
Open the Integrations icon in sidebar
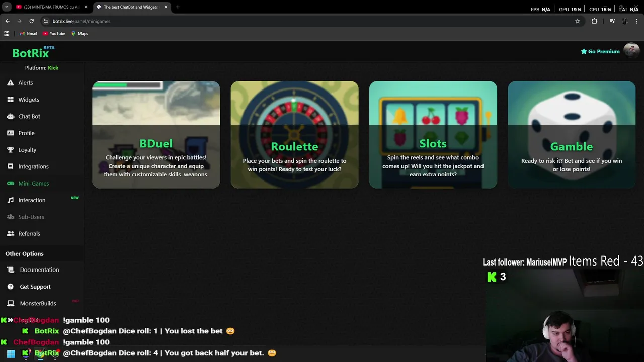(x=10, y=166)
